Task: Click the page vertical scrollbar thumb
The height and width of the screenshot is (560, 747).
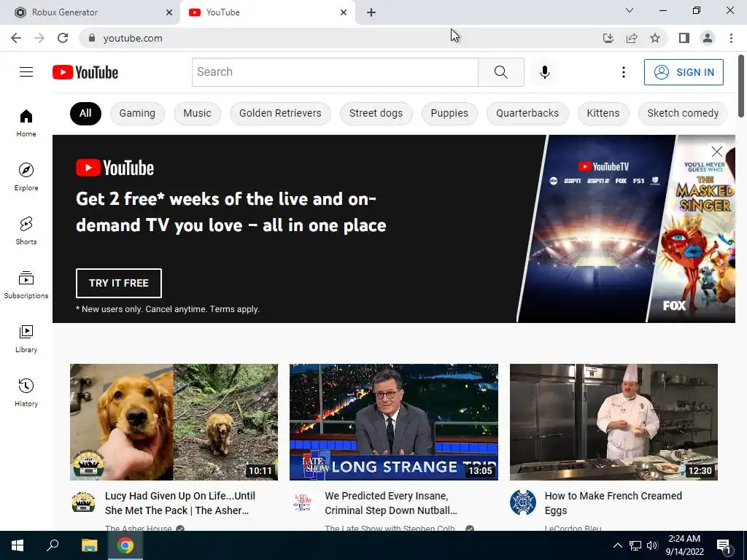Action: pyautogui.click(x=741, y=86)
